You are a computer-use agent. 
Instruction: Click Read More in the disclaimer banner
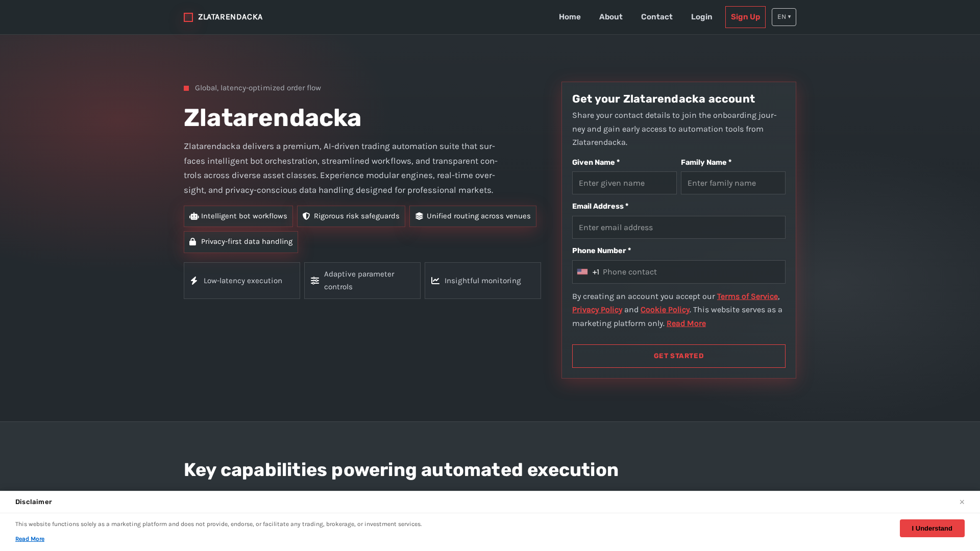(x=30, y=539)
